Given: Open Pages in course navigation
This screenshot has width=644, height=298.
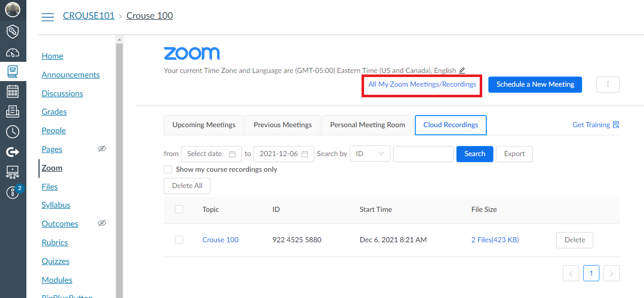Looking at the screenshot, I should pos(52,149).
